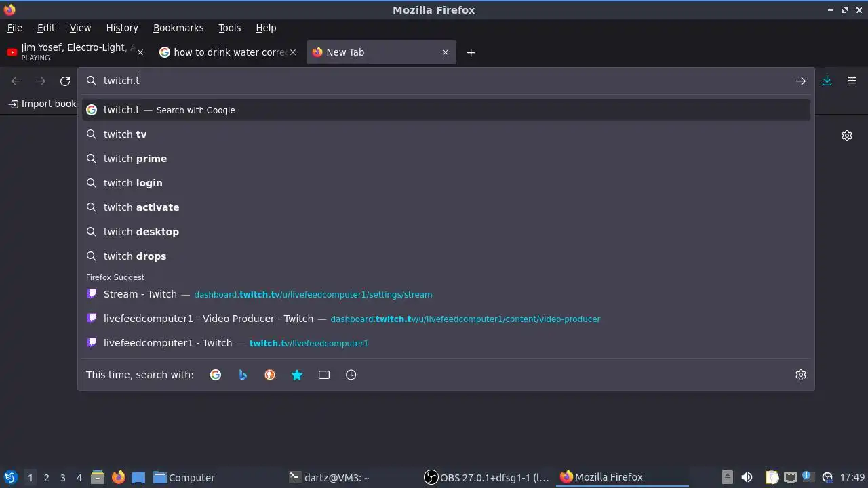Select the 'twitch tv' suggestion
This screenshot has width=868, height=488.
pyautogui.click(x=446, y=134)
